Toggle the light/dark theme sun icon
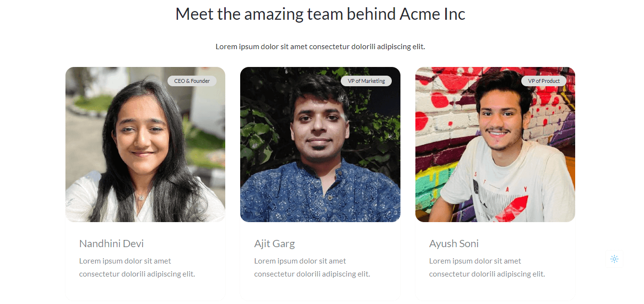This screenshot has height=304, width=644. (614, 259)
